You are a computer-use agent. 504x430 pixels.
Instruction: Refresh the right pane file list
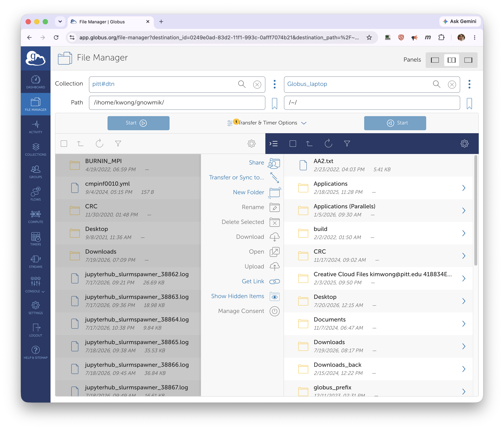(328, 144)
